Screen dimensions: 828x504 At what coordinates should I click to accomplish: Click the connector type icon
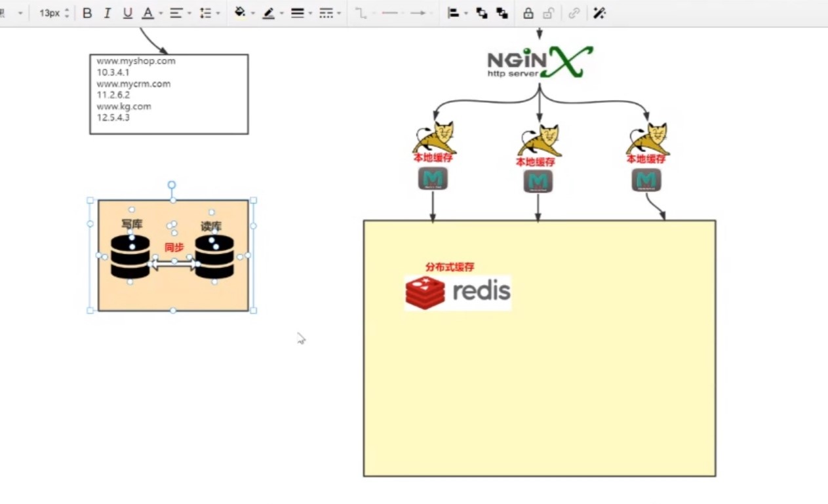[361, 13]
